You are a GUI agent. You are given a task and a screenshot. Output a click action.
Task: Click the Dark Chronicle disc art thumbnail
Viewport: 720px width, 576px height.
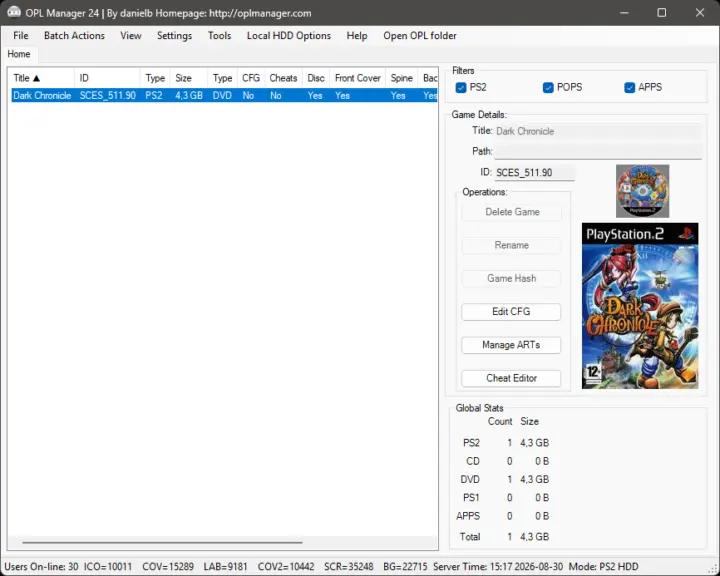tap(642, 191)
